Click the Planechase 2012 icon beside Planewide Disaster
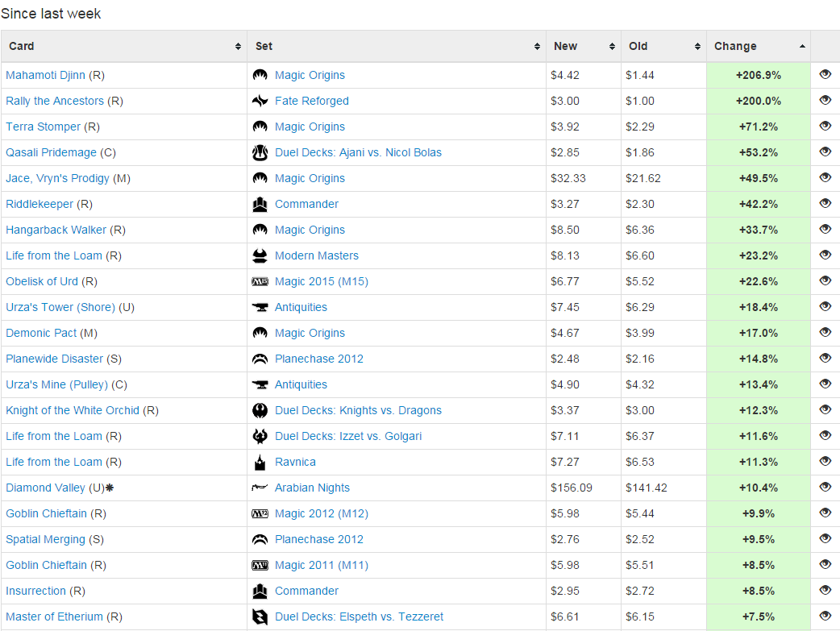Screen dimensions: 840x631 260,359
